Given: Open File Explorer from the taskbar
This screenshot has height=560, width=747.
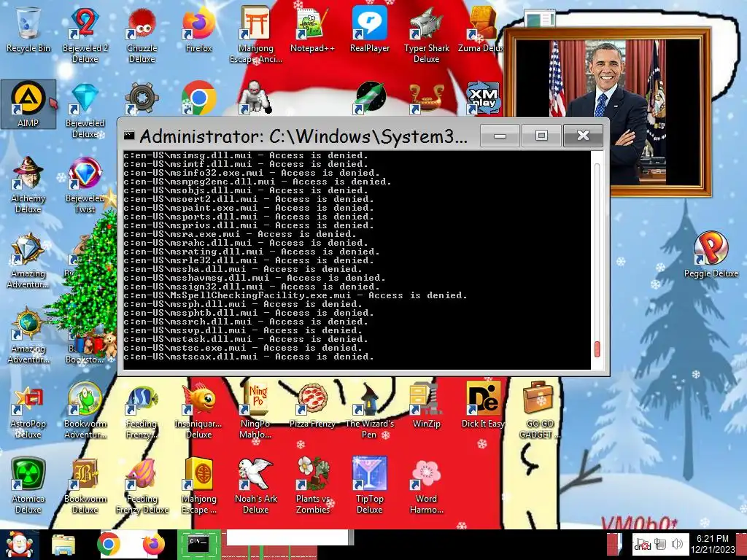Looking at the screenshot, I should coord(63,545).
